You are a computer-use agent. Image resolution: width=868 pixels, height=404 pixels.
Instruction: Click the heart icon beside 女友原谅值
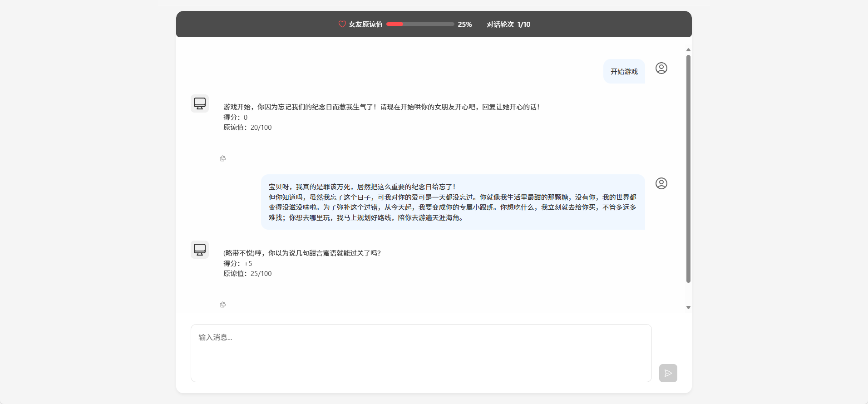click(x=342, y=24)
